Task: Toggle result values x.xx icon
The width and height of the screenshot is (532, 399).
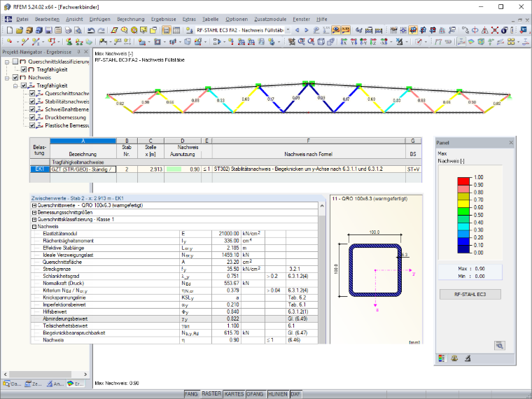Action: point(346,31)
